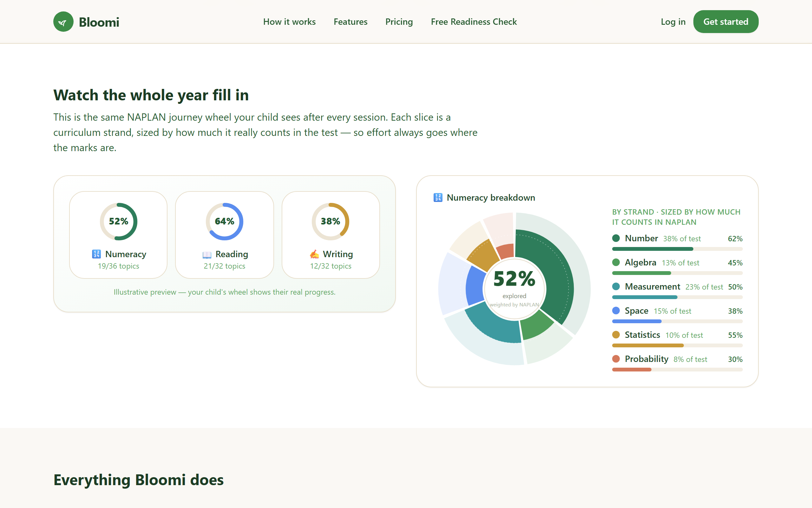Click the Probability strand progress bar
Image resolution: width=812 pixels, height=508 pixels.
point(677,370)
